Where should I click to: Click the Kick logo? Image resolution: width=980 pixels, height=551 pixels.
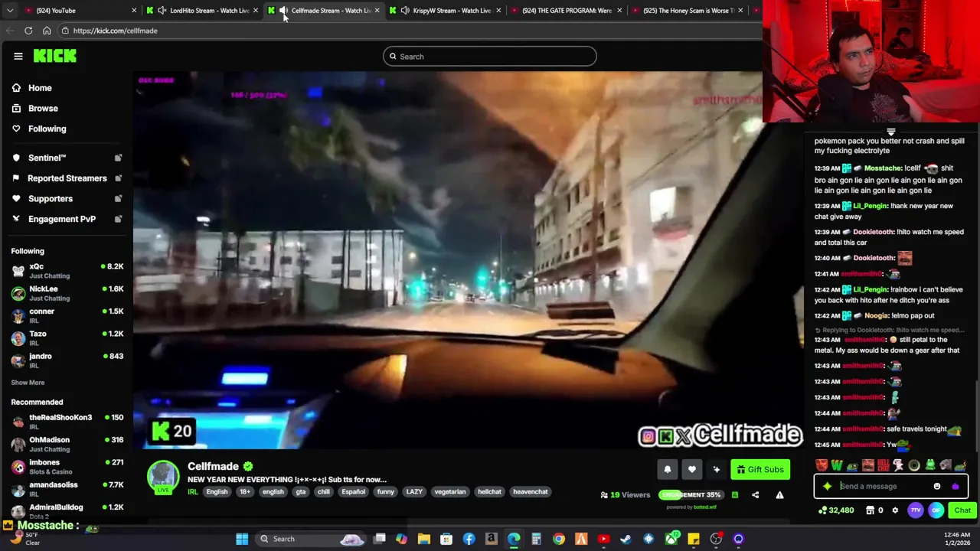pyautogui.click(x=55, y=56)
